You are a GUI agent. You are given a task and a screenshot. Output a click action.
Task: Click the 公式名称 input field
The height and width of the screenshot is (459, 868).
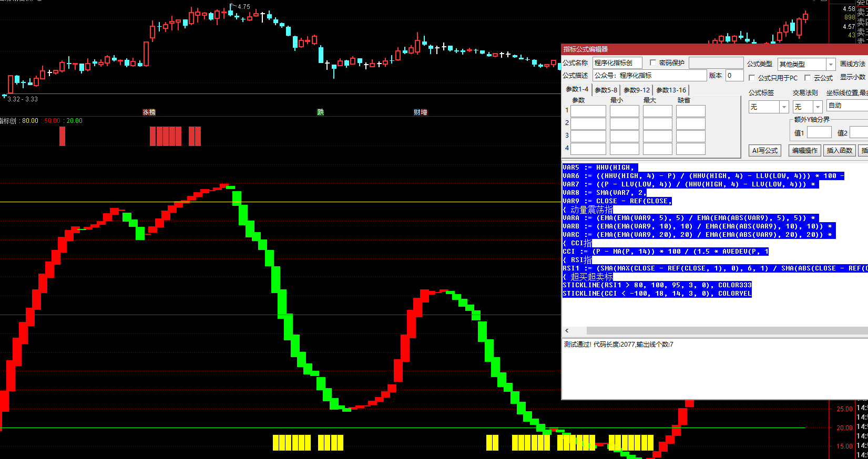coord(617,63)
